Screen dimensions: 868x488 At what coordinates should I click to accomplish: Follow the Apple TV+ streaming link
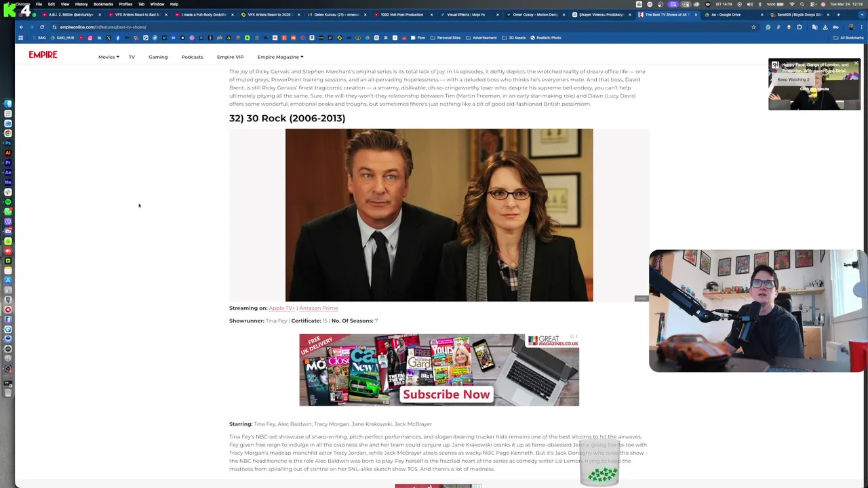[281, 308]
